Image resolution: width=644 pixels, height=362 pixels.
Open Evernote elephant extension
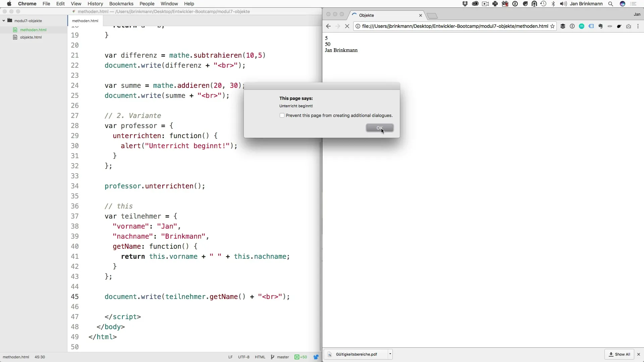point(600,26)
